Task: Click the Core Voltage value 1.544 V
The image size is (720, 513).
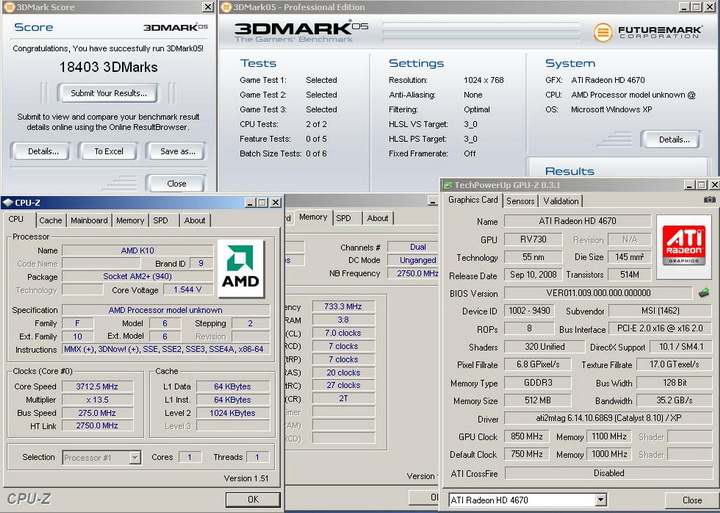Action: tap(187, 290)
